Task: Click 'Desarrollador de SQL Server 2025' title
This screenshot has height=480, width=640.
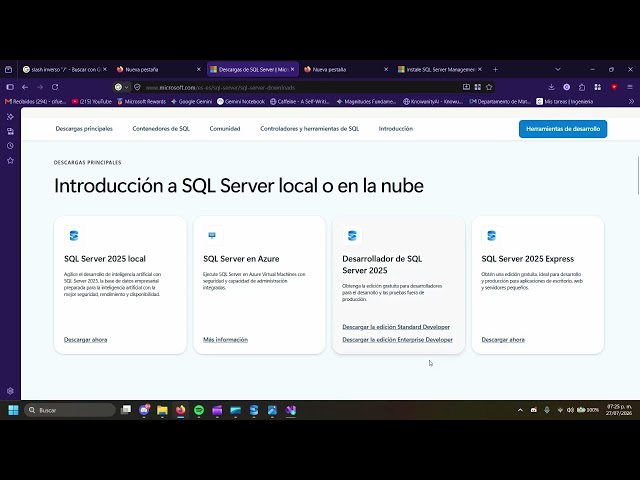Action: coord(382,264)
